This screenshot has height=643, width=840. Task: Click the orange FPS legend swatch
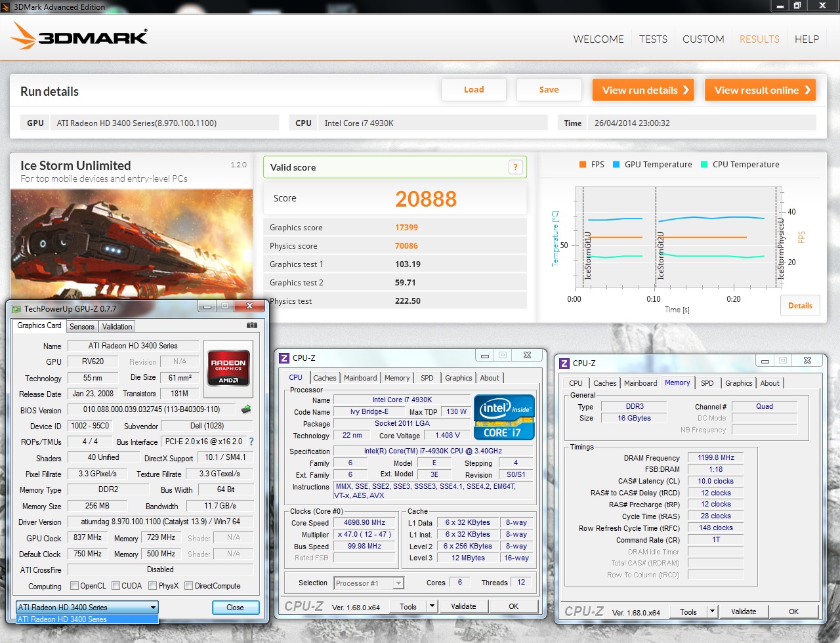click(583, 165)
